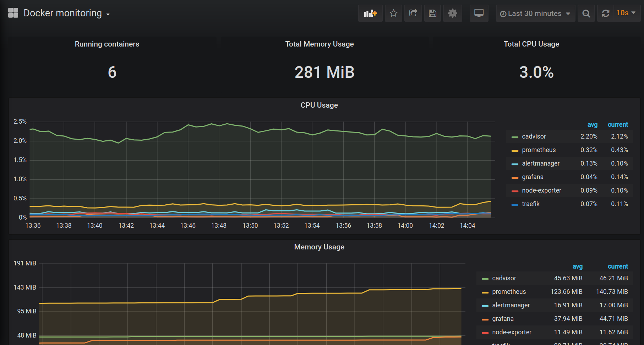This screenshot has width=644, height=345.
Task: Star this dashboard as favorite
Action: (393, 14)
